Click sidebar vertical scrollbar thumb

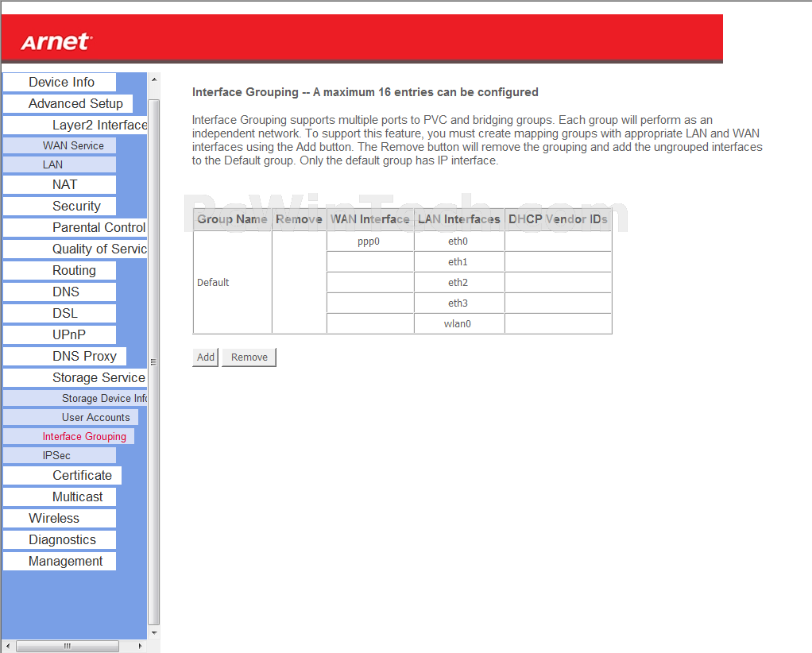click(x=154, y=362)
